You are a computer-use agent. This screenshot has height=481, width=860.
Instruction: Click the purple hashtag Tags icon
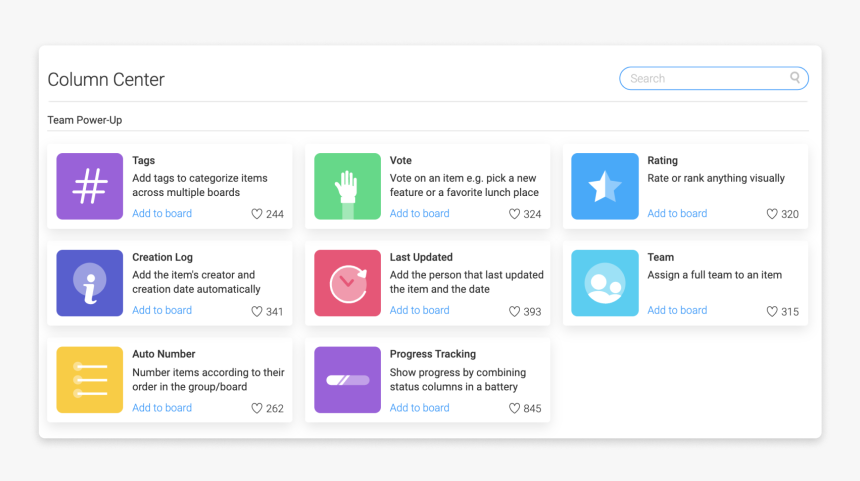point(89,186)
